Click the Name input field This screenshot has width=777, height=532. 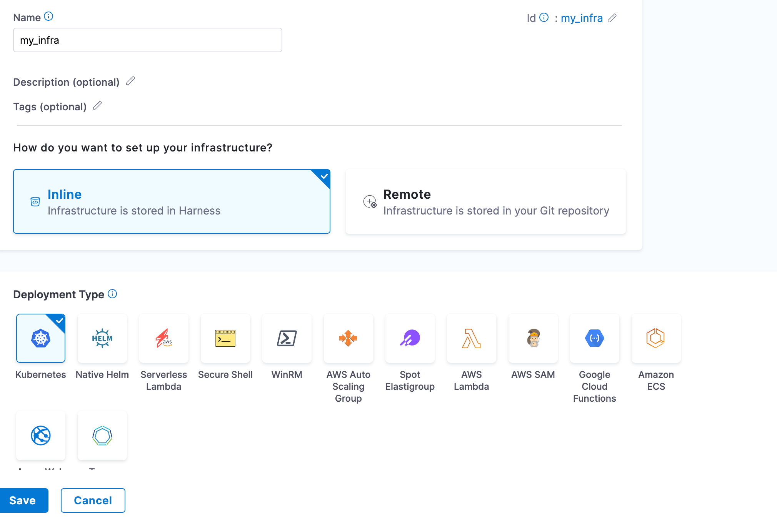147,40
